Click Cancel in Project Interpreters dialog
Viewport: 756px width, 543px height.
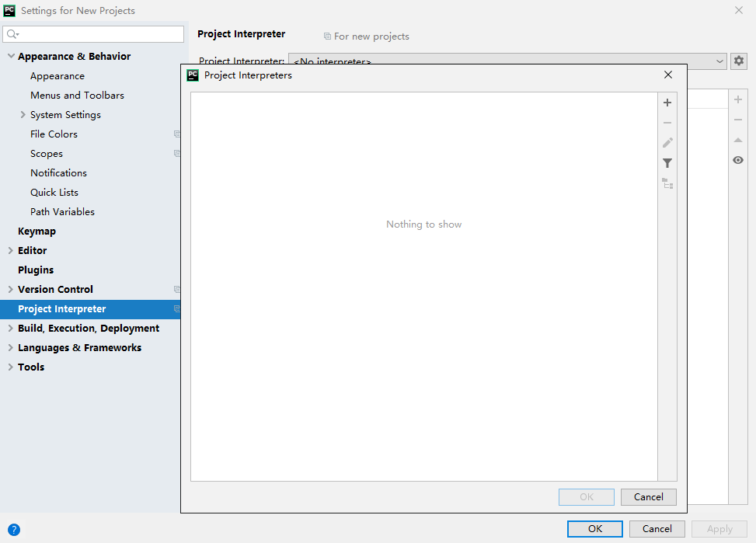click(x=649, y=497)
